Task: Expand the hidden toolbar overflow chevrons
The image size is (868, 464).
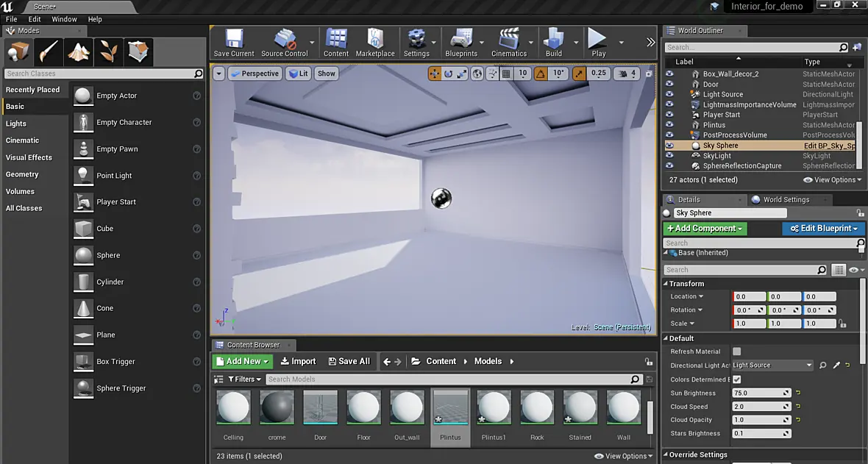Action: (650, 42)
